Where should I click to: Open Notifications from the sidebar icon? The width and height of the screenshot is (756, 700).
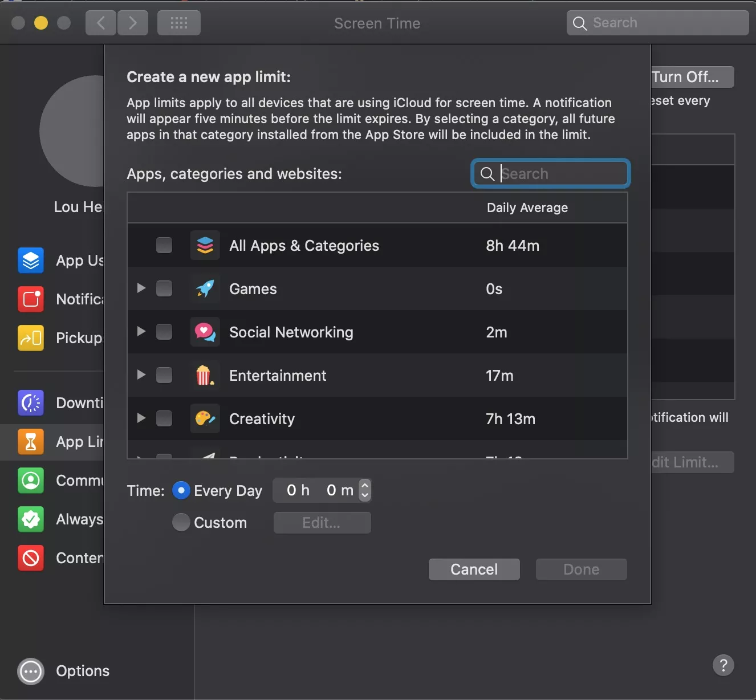pyautogui.click(x=31, y=299)
